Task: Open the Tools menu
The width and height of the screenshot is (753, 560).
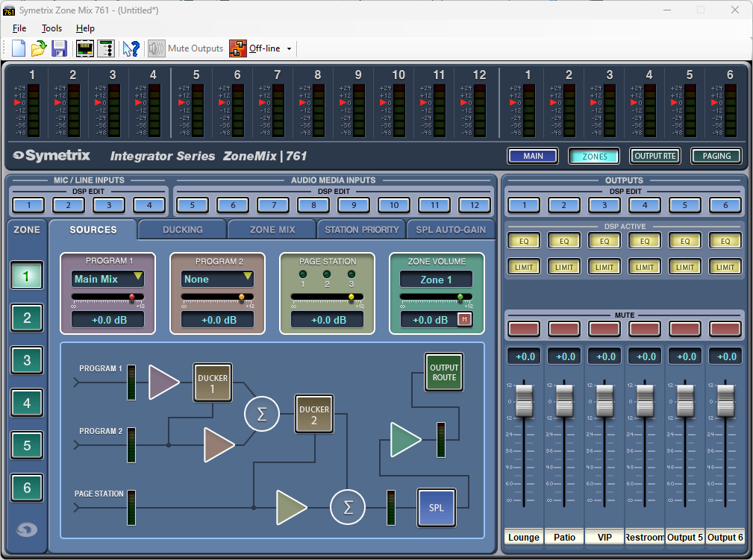Action: pos(51,28)
